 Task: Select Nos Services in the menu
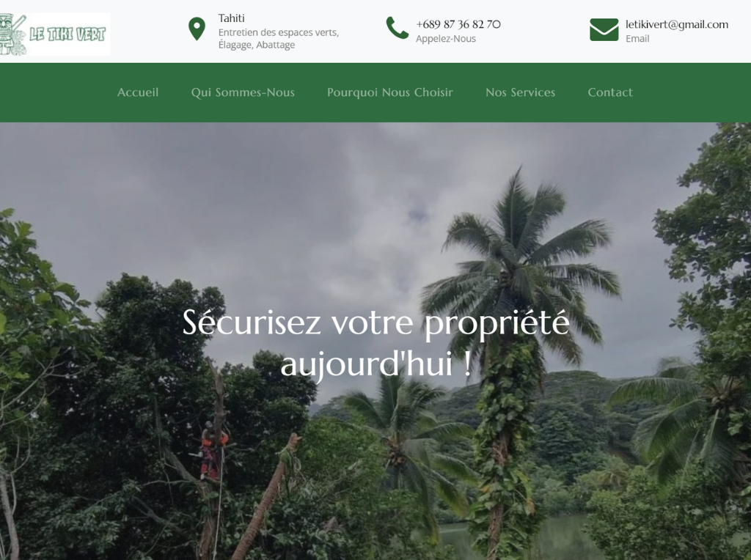pos(520,92)
